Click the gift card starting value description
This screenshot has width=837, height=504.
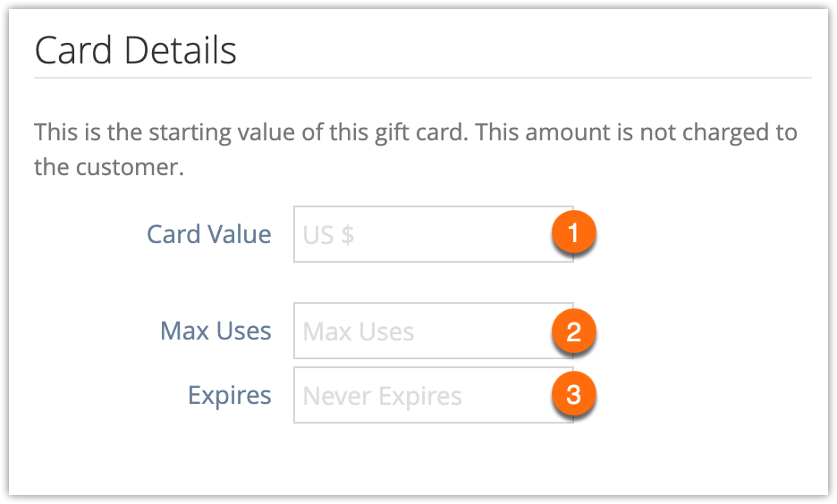(x=415, y=149)
